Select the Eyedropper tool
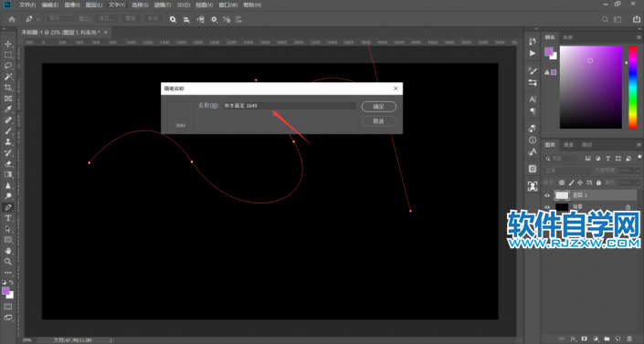 click(8, 109)
